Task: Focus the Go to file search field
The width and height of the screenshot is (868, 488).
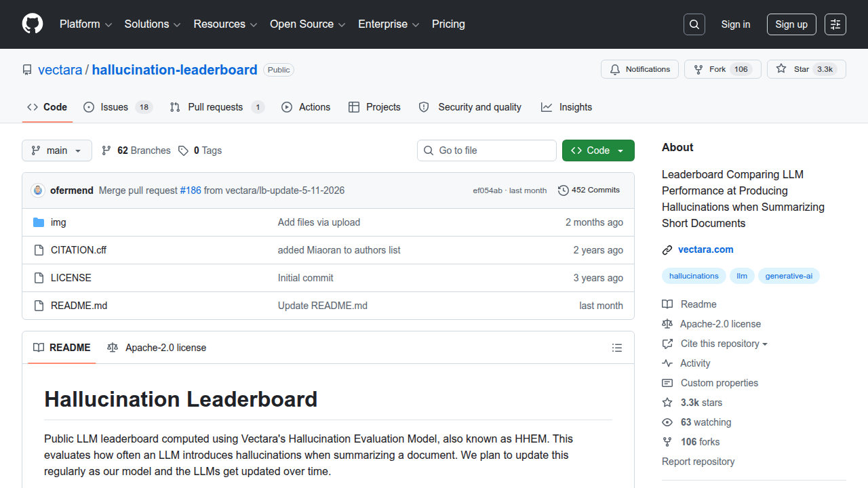Action: (x=487, y=150)
